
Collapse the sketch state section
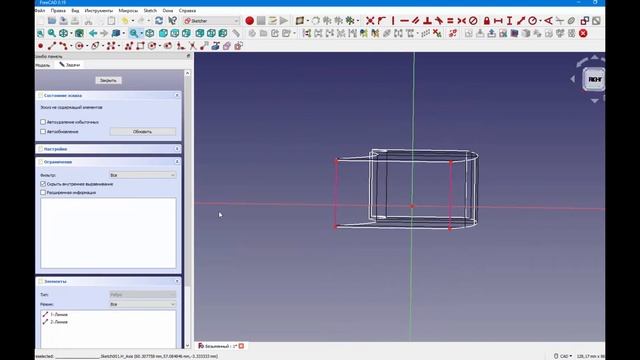[177, 95]
